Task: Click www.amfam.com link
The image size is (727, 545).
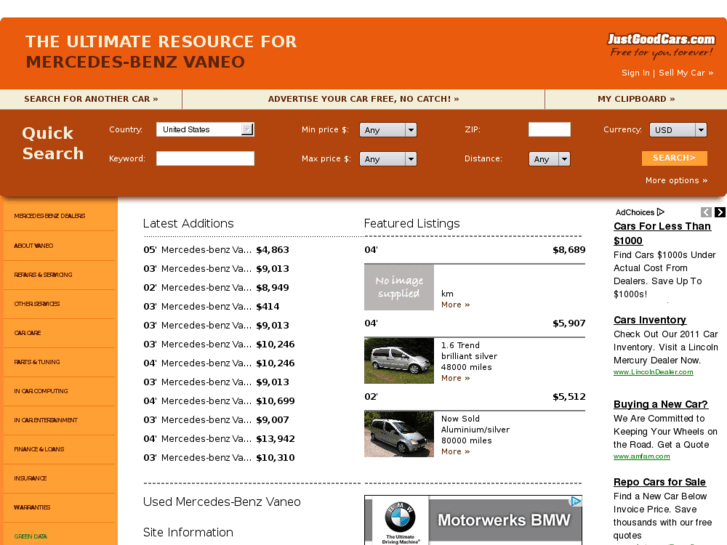Action: point(642,456)
